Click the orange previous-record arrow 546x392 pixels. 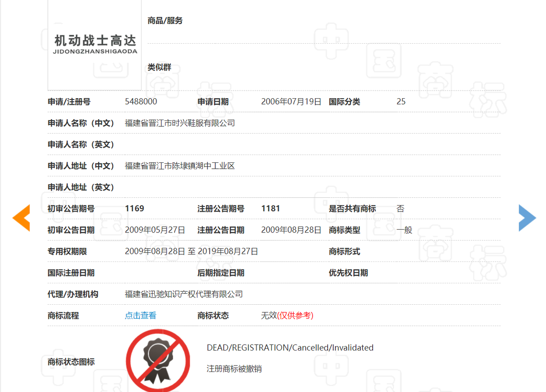[21, 218]
